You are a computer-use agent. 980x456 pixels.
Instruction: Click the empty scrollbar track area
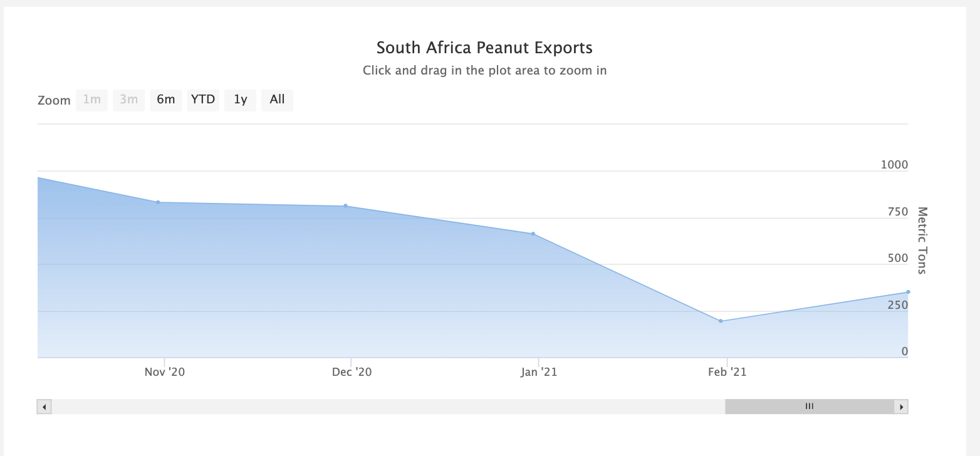point(376,407)
